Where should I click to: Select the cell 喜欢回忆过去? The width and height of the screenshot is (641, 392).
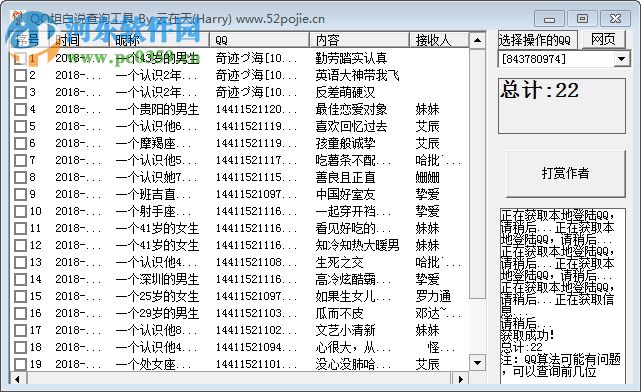(x=351, y=126)
